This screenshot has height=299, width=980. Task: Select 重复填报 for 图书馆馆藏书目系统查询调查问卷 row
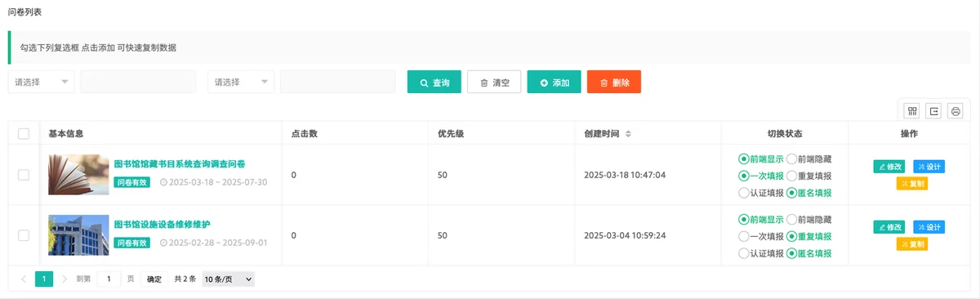tap(808, 176)
